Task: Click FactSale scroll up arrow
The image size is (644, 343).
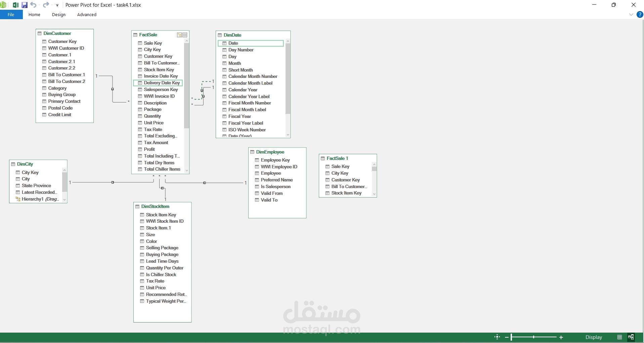Action: coord(187,41)
